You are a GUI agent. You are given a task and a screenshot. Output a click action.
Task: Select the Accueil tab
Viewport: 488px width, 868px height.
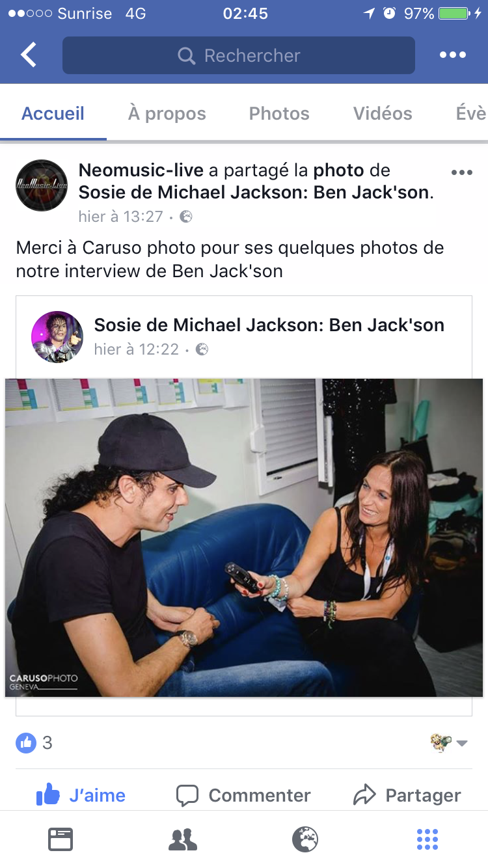(x=53, y=113)
